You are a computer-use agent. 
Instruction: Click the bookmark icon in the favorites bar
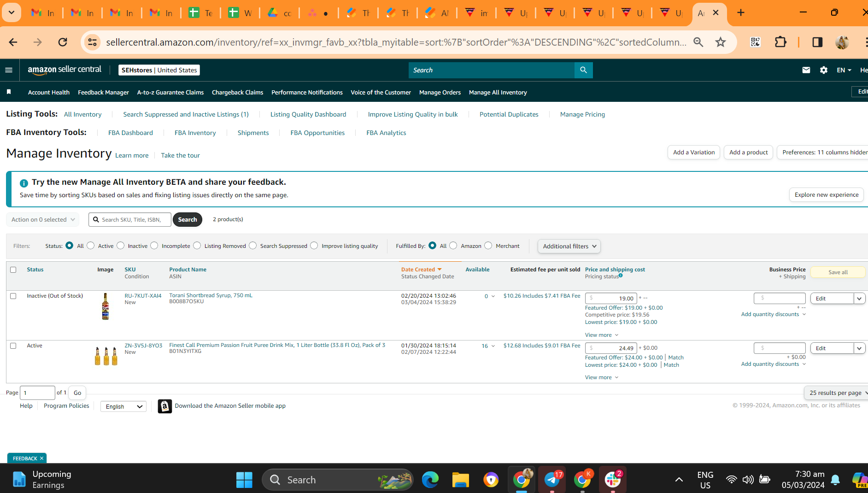9,92
